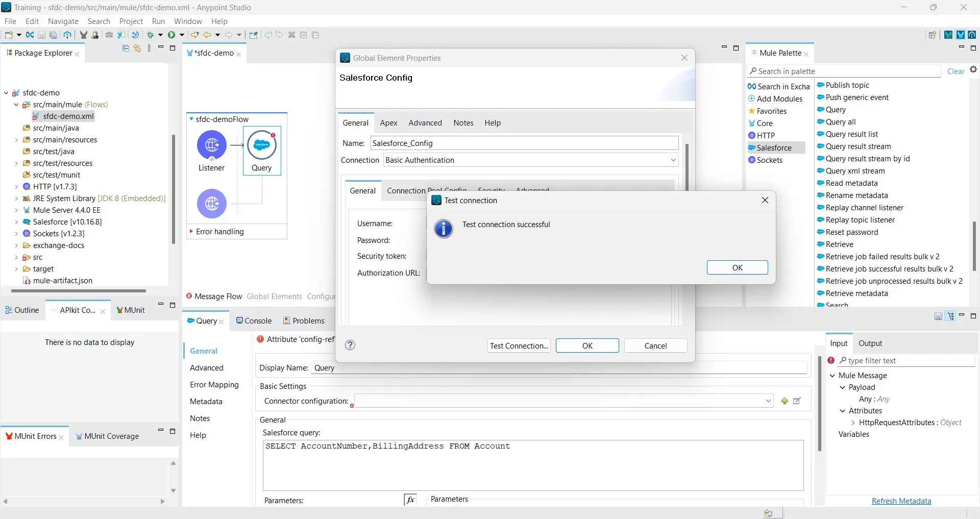Click the metadata type filter text field
This screenshot has height=519, width=980.
tap(906, 361)
